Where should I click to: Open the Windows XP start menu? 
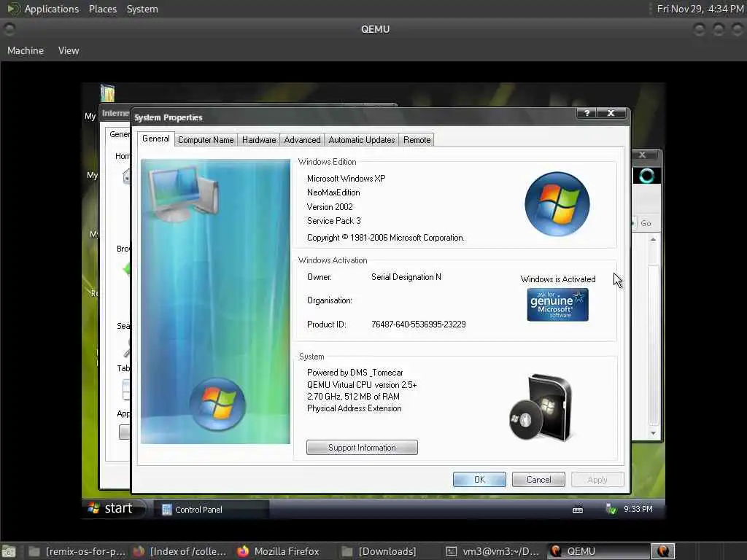112,508
